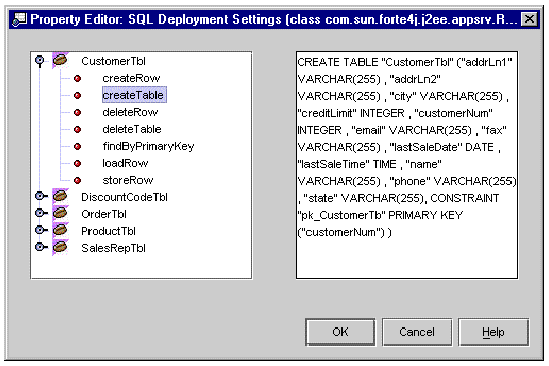Open Help for the property editor

click(x=493, y=332)
